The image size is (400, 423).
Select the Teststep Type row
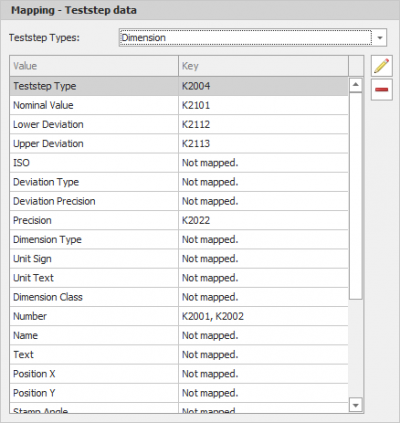point(179,86)
